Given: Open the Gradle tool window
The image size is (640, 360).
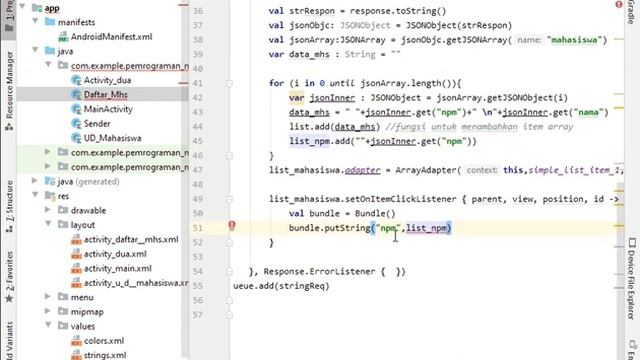Looking at the screenshot, I should pyautogui.click(x=631, y=12).
